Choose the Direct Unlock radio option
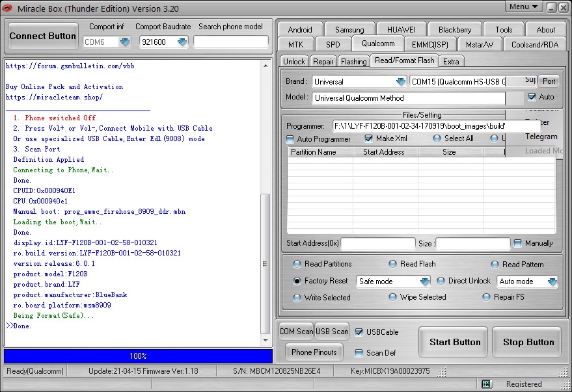The width and height of the screenshot is (572, 392). click(441, 281)
